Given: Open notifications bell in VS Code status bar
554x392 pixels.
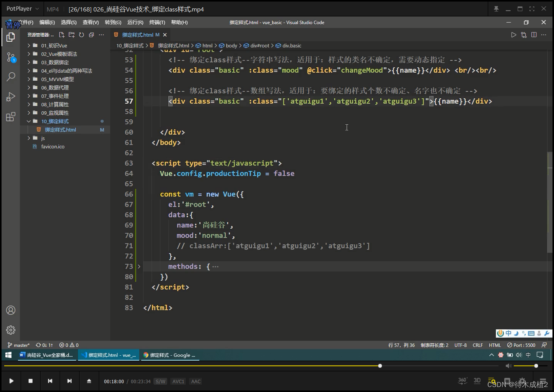Looking at the screenshot, I should [544, 345].
